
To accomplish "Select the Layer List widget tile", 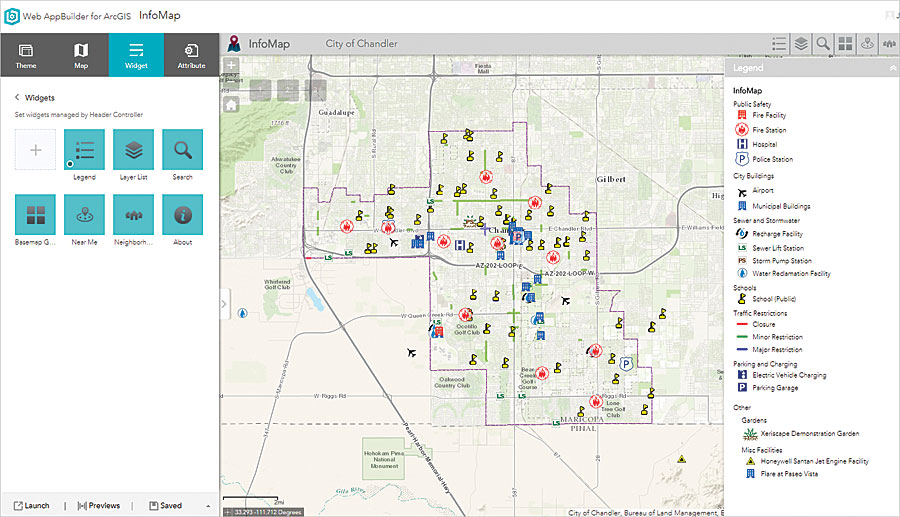I will point(134,150).
